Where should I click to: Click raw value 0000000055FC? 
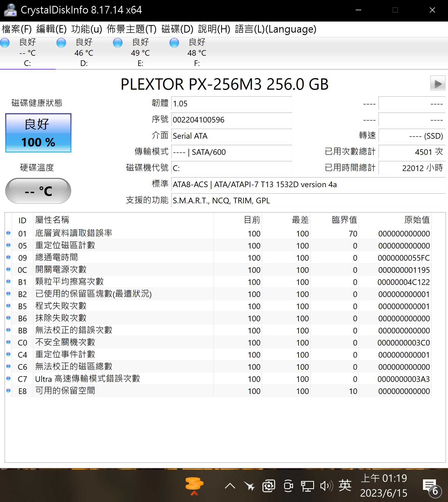point(404,258)
